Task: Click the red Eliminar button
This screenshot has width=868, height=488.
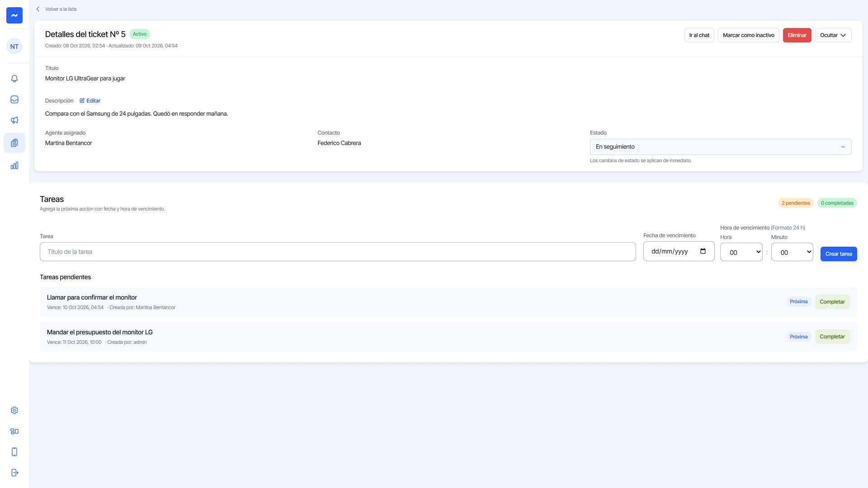Action: point(797,35)
